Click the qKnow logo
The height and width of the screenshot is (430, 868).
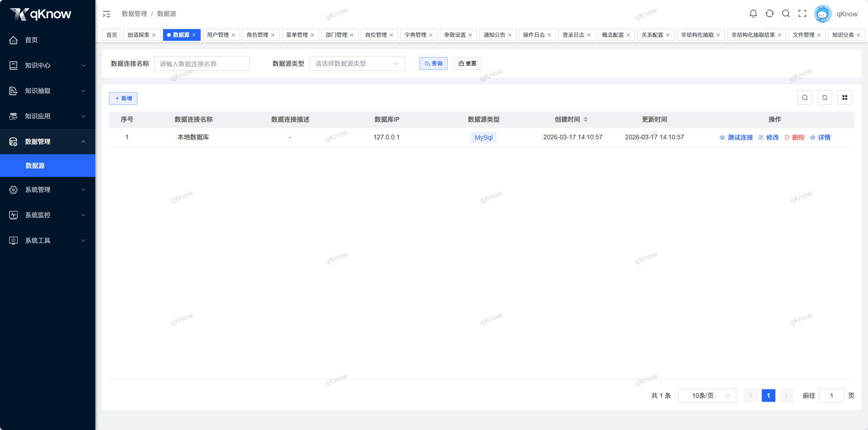[40, 14]
